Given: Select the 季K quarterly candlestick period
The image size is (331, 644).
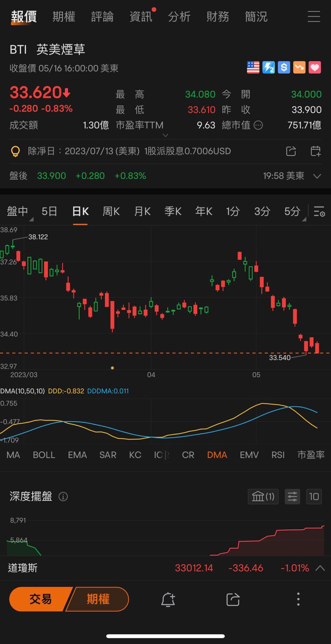Looking at the screenshot, I should click(x=173, y=212).
